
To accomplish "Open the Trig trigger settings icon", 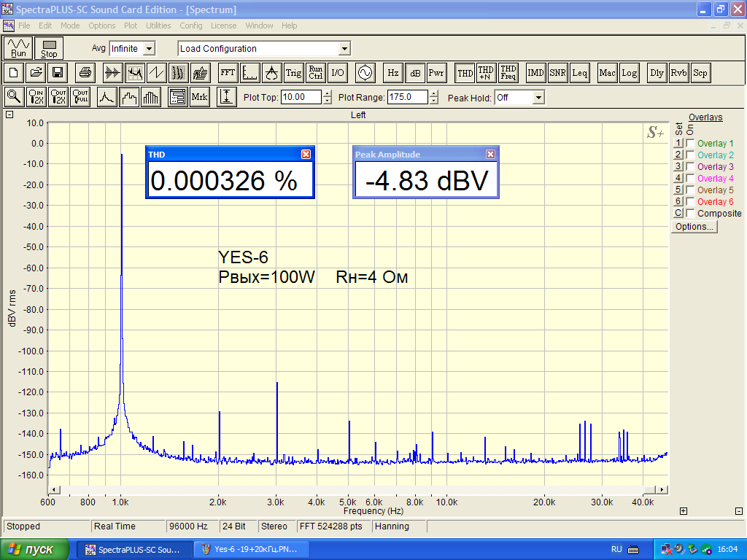I will [x=293, y=73].
